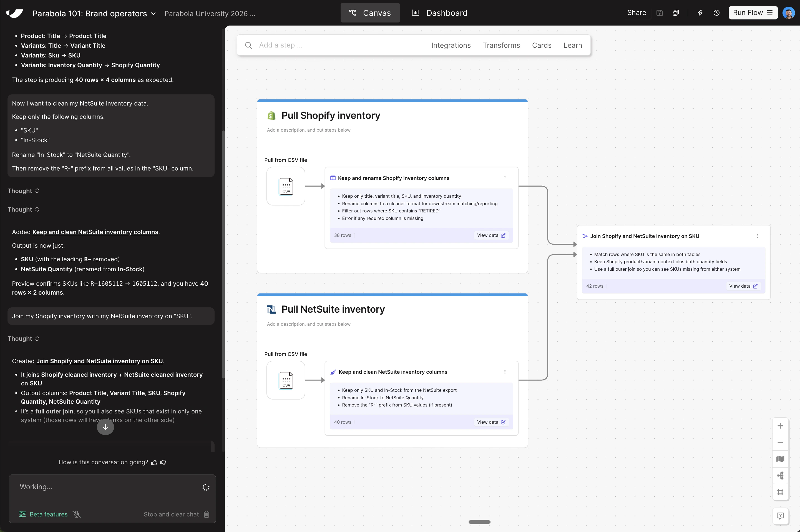Click the 40 rows count on NetSuite step

[x=343, y=422]
